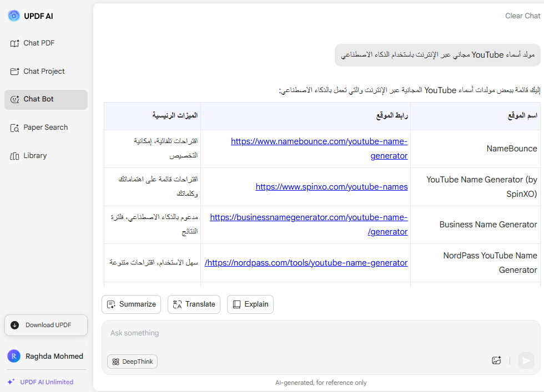This screenshot has width=544, height=392.
Task: Click the Translate button
Action: tap(194, 304)
